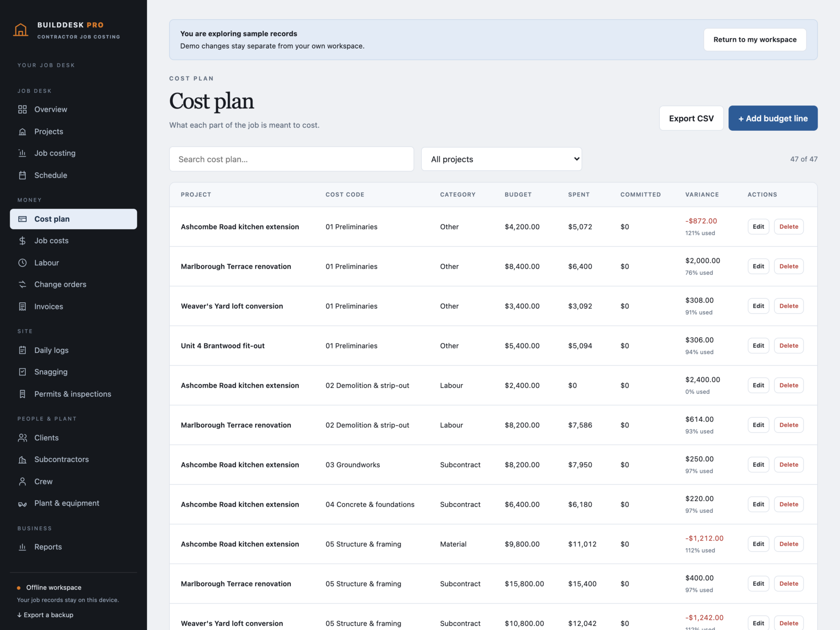
Task: Navigate to Change orders
Action: pos(73,284)
